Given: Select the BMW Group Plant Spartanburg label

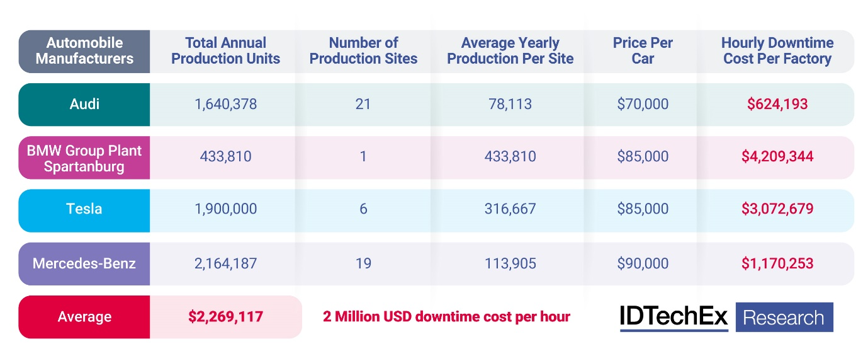Looking at the screenshot, I should (x=84, y=158).
